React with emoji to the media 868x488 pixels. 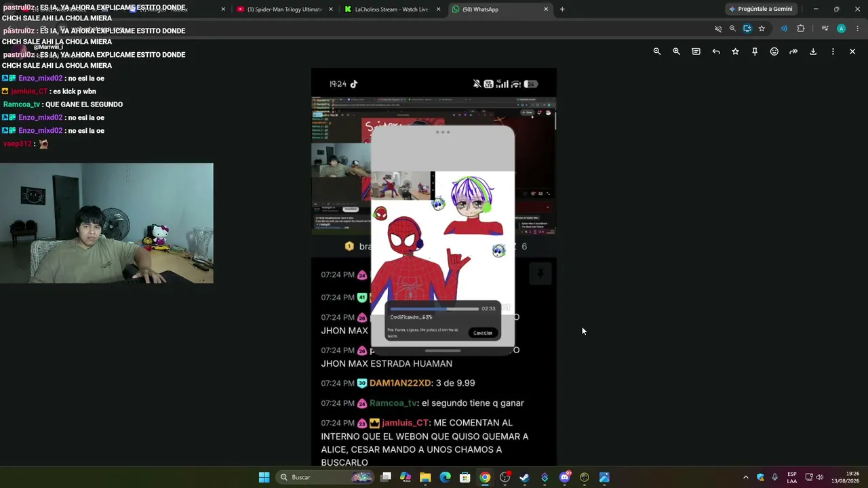click(774, 52)
